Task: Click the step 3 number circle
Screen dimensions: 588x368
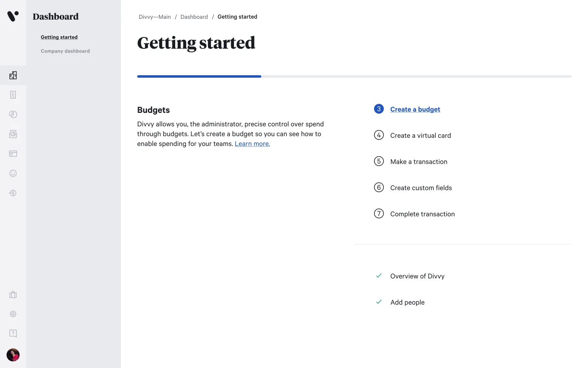Action: [379, 109]
